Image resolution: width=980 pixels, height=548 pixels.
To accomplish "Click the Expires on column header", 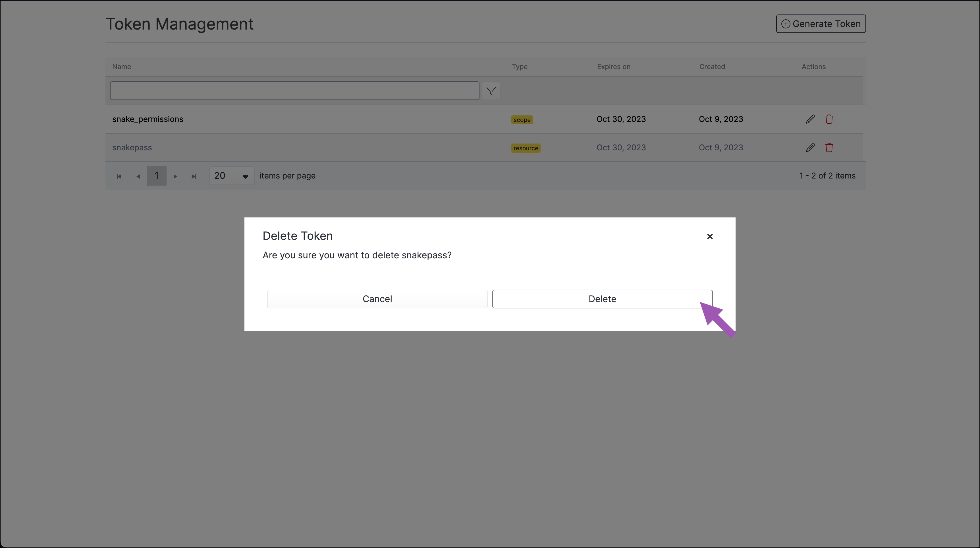I will (x=613, y=67).
